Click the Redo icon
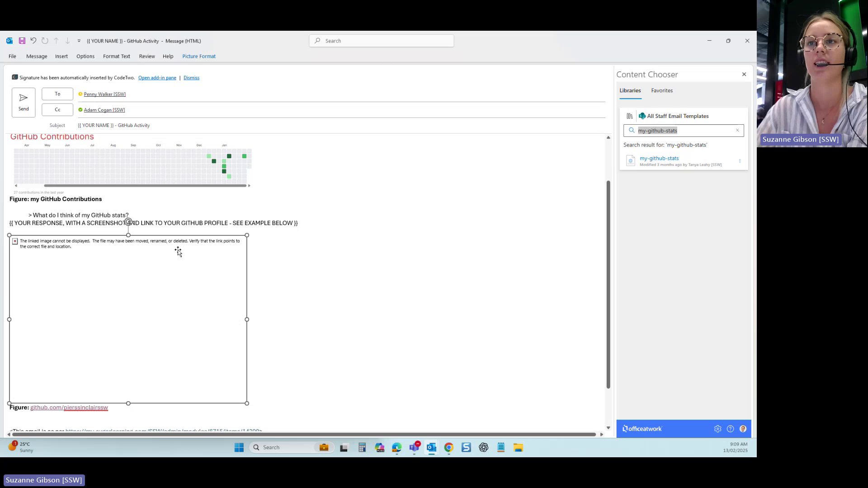Screen dimensions: 868x488 pos(45,41)
